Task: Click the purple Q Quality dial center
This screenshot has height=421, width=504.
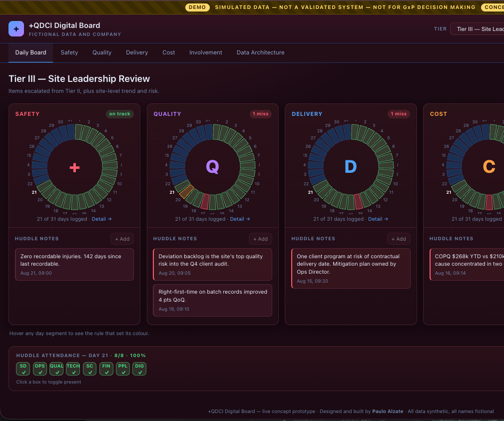Action: click(212, 167)
